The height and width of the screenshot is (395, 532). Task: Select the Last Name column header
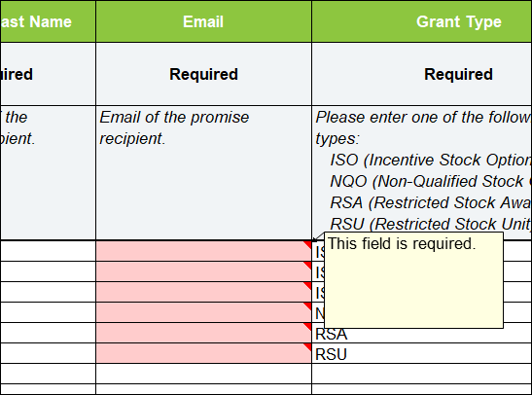coord(48,21)
